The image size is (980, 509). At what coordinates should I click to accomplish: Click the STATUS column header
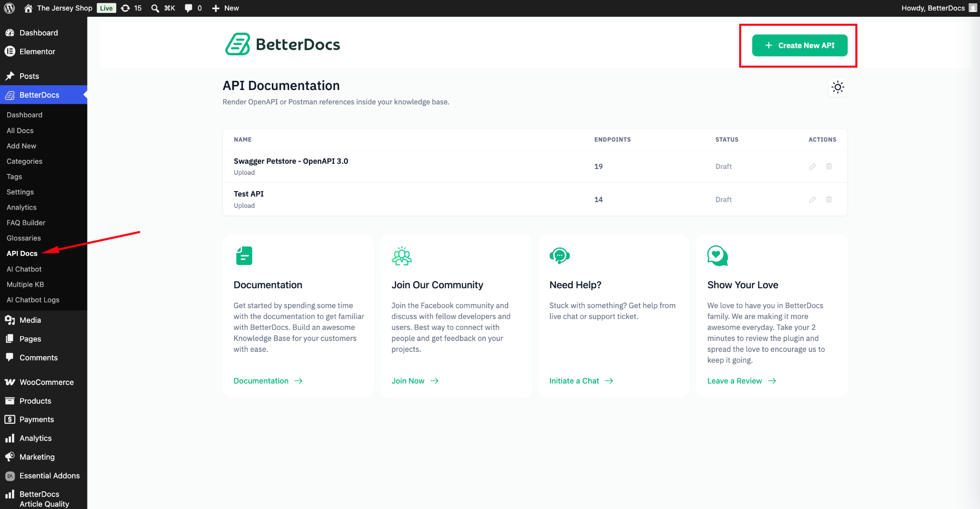pyautogui.click(x=727, y=140)
